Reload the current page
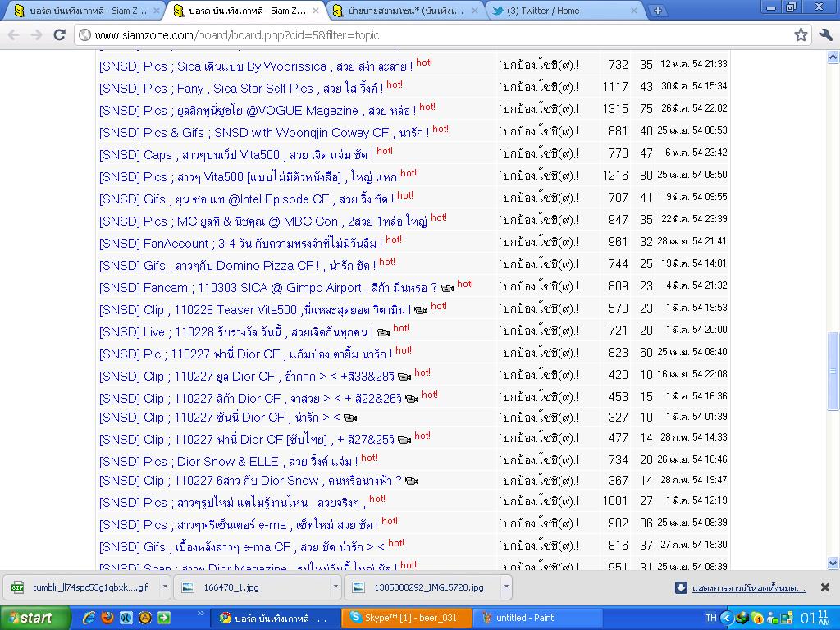 (x=59, y=34)
